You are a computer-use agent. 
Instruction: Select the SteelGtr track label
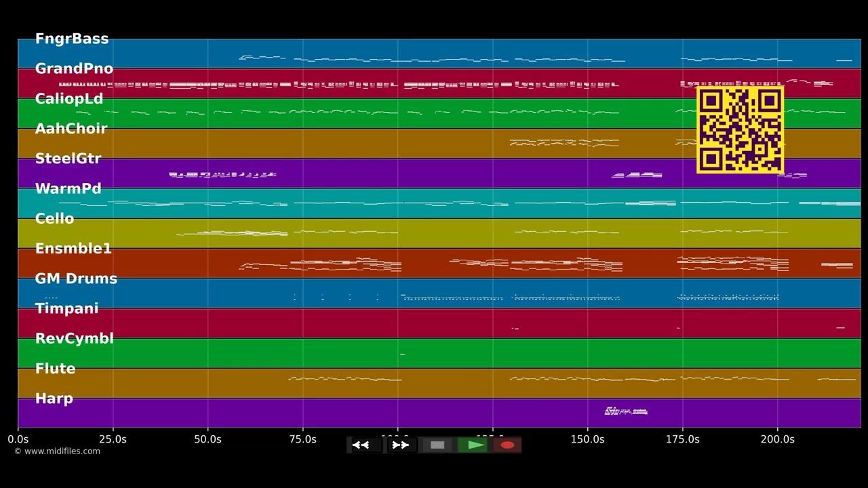[68, 159]
